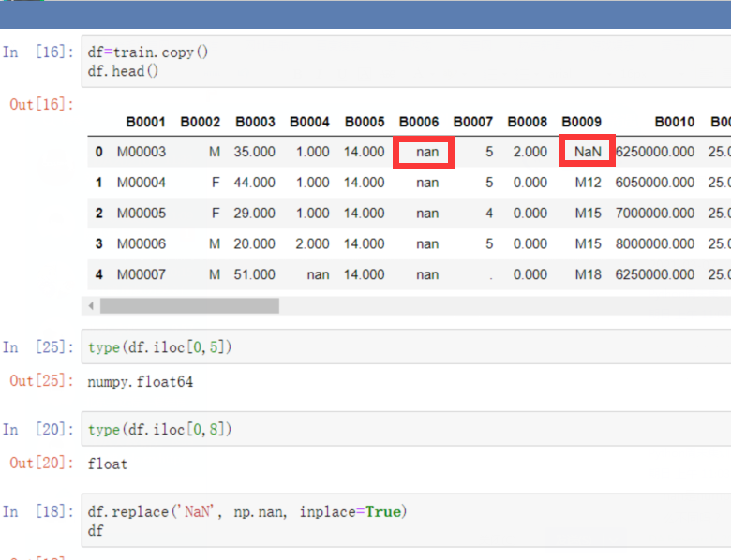
Task: Click the output text numpy.float64
Action: click(141, 382)
